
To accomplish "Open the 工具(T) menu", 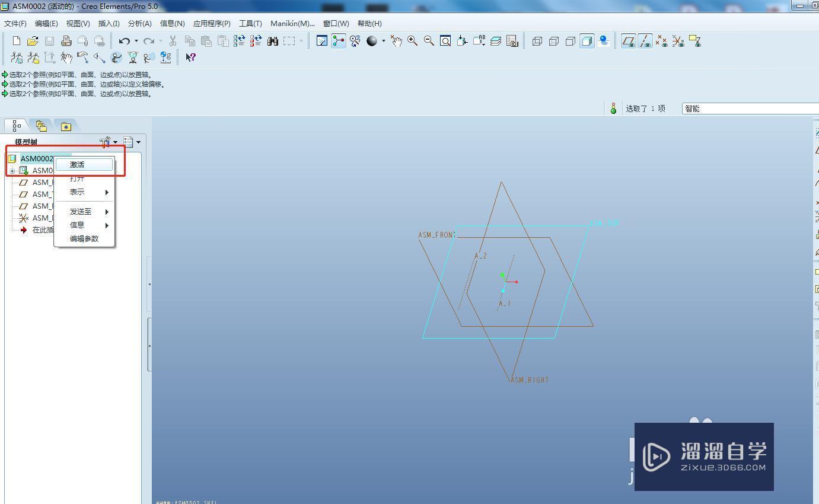I will pyautogui.click(x=250, y=24).
